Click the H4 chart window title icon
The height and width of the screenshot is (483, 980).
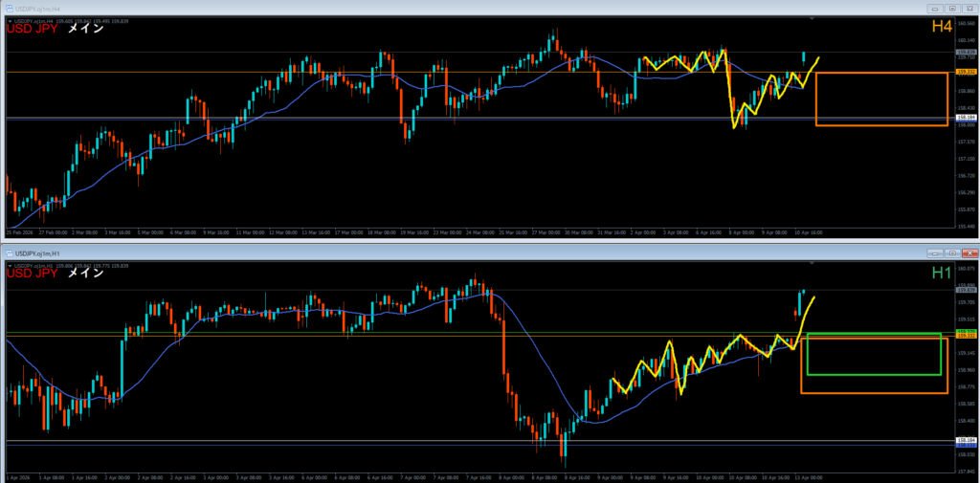7,8
